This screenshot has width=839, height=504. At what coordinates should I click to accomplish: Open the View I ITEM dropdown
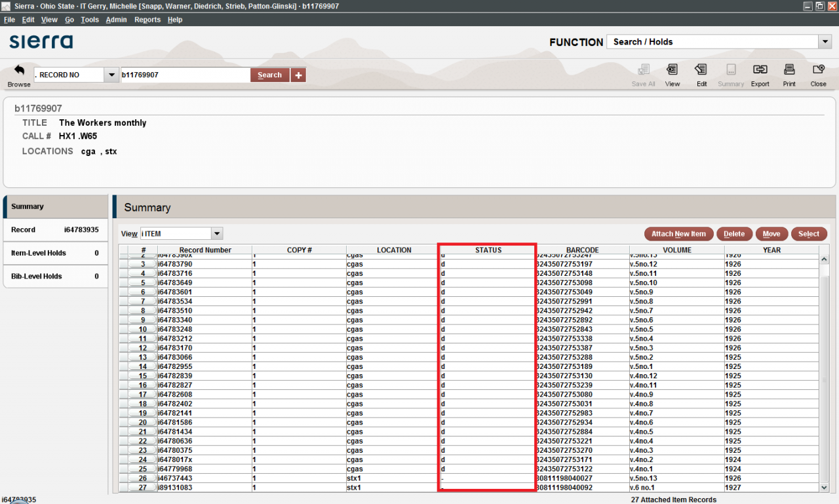coord(217,234)
